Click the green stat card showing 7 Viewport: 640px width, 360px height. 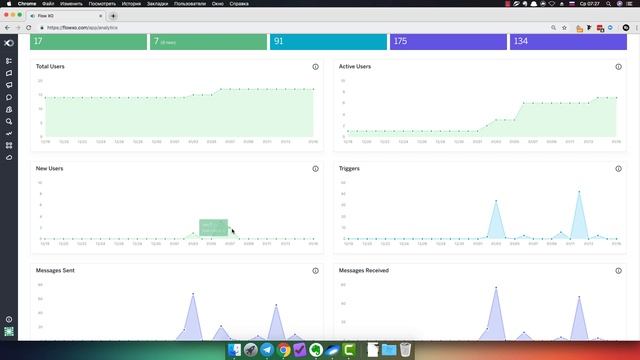click(x=208, y=42)
